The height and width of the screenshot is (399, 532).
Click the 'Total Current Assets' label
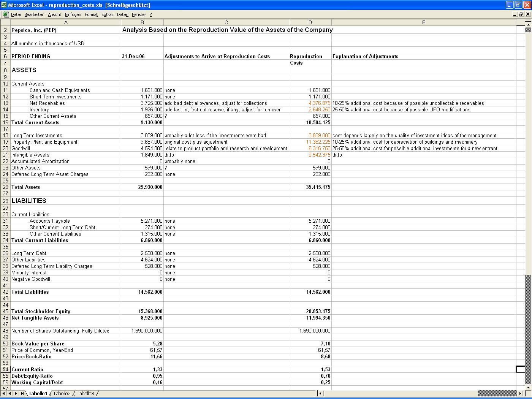click(35, 122)
